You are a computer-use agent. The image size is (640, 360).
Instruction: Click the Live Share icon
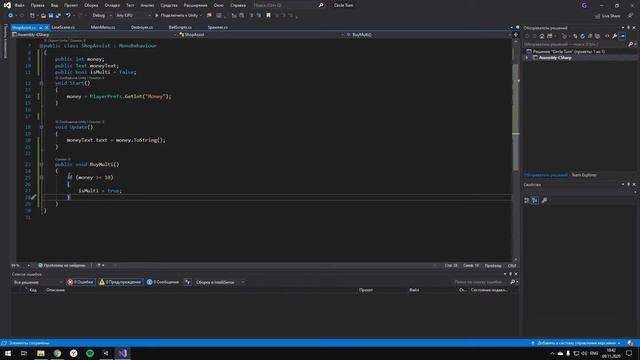598,16
